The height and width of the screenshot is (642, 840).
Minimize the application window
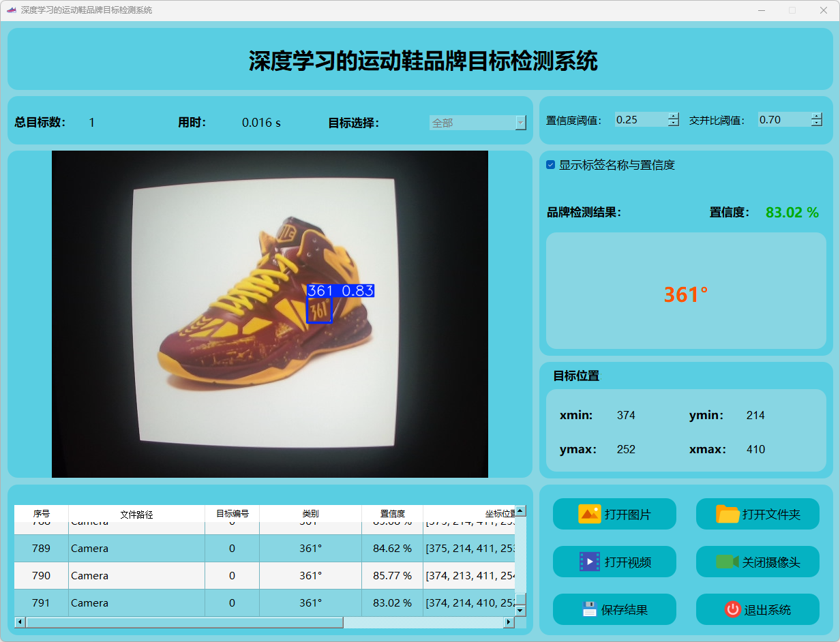(761, 10)
